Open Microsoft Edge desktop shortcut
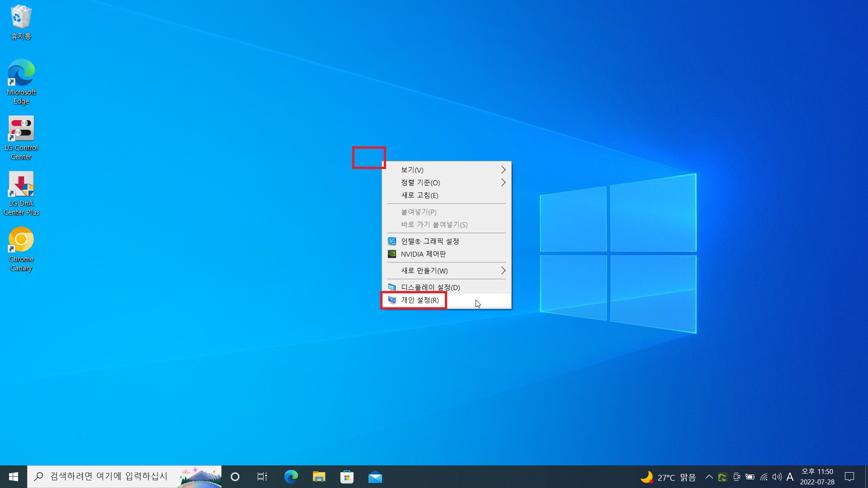The height and width of the screenshot is (488, 868). click(21, 73)
